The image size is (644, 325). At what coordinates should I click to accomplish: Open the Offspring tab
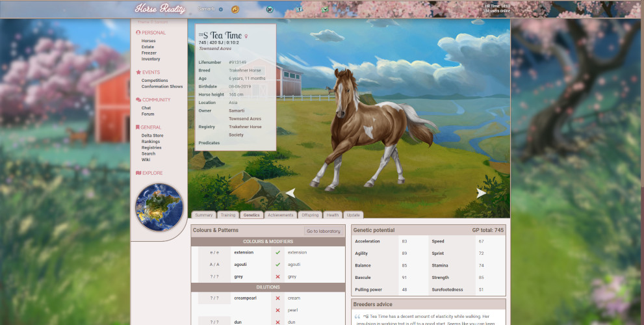(x=310, y=215)
